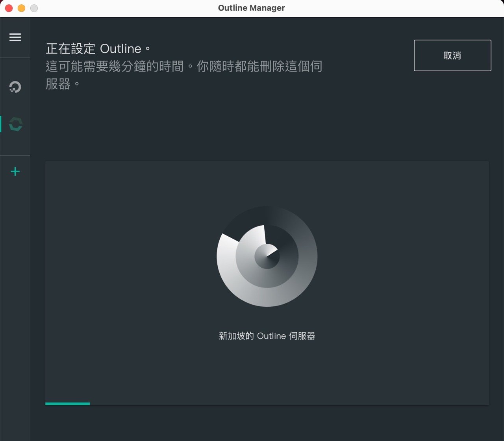Cancel the setup with 取消 button
This screenshot has height=441, width=504.
click(452, 56)
